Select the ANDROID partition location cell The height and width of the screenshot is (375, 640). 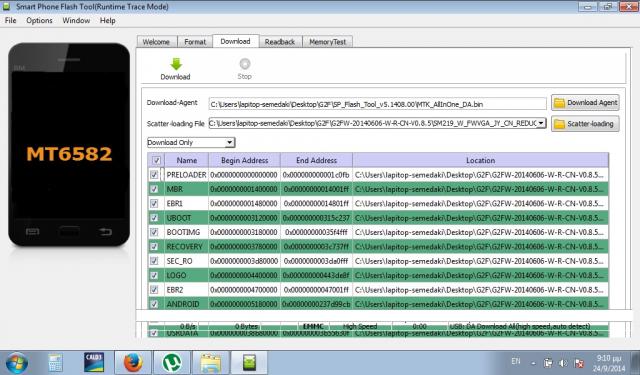480,304
